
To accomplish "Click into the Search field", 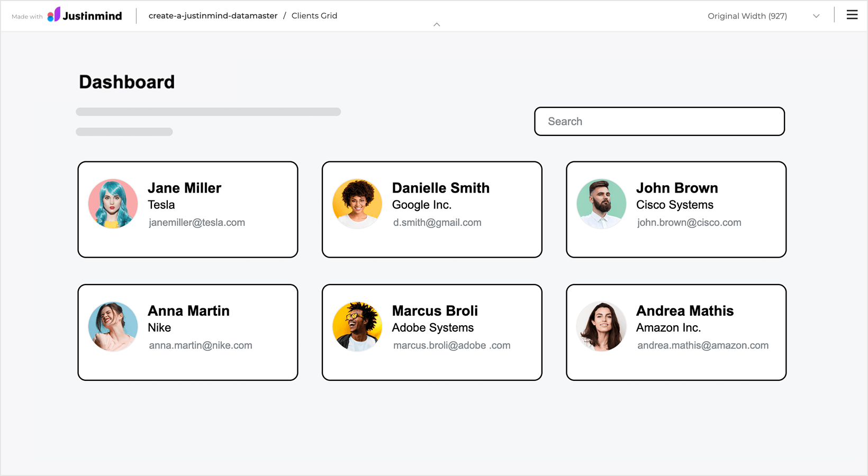I will (x=659, y=122).
